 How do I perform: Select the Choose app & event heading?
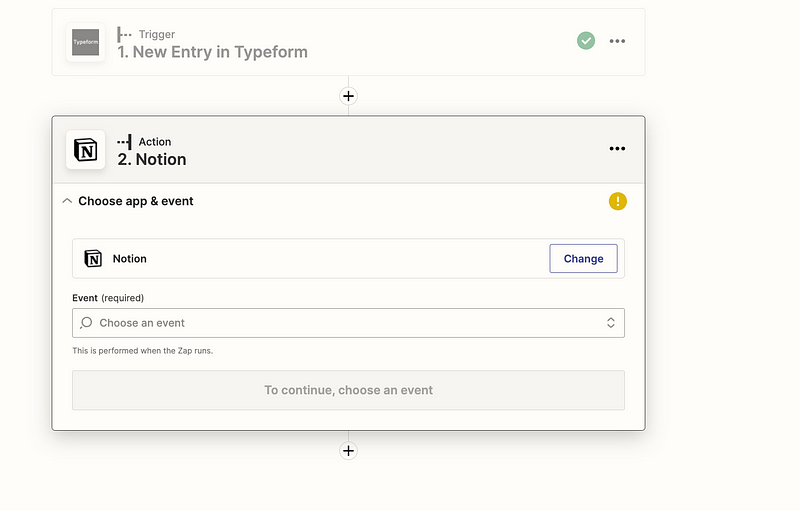click(x=136, y=201)
